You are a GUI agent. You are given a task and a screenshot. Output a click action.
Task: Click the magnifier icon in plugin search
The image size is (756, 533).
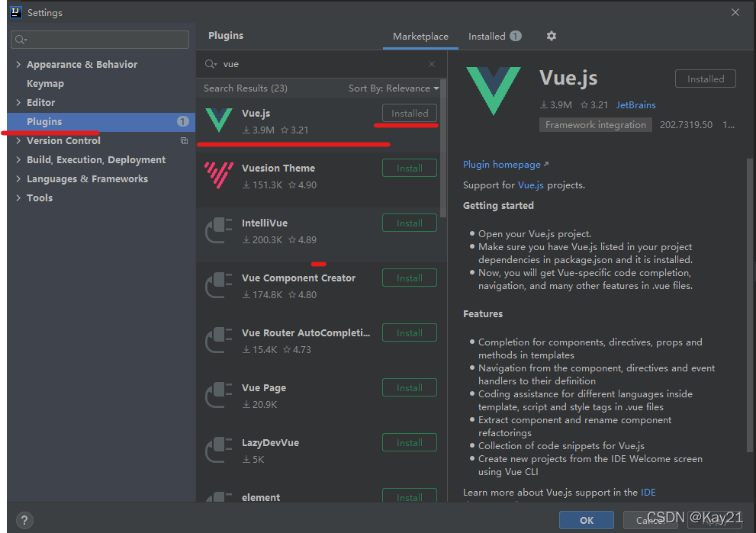[211, 64]
